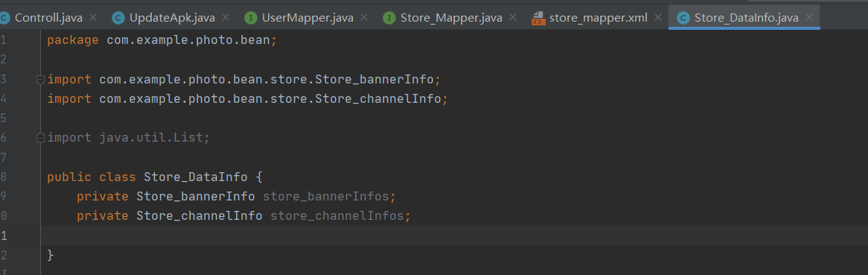Click the class icon on UpdateApk.java tab
Image resolution: width=868 pixels, height=275 pixels.
pyautogui.click(x=118, y=19)
